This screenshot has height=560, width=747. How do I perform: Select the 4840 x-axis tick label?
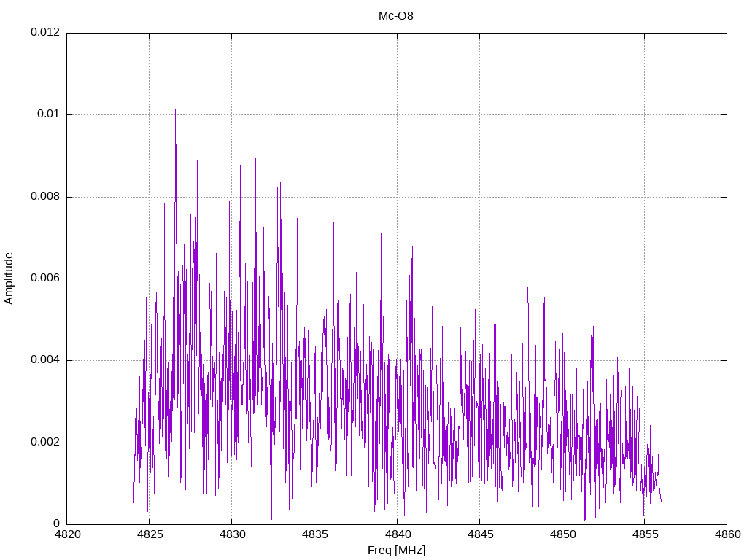(397, 534)
